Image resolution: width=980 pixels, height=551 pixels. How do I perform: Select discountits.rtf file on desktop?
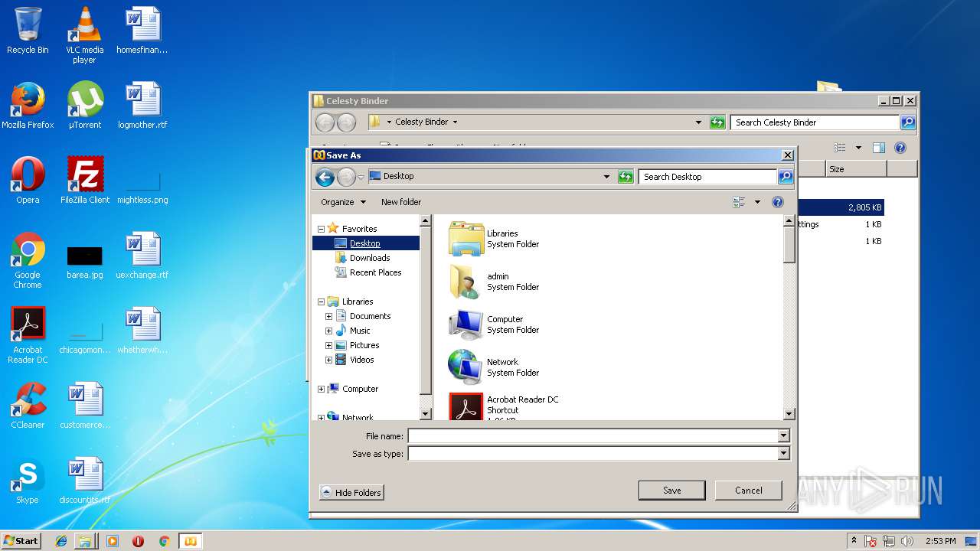(84, 481)
